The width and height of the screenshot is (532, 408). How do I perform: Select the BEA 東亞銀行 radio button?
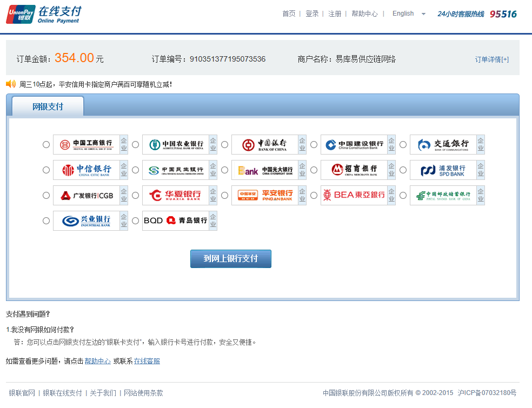314,195
